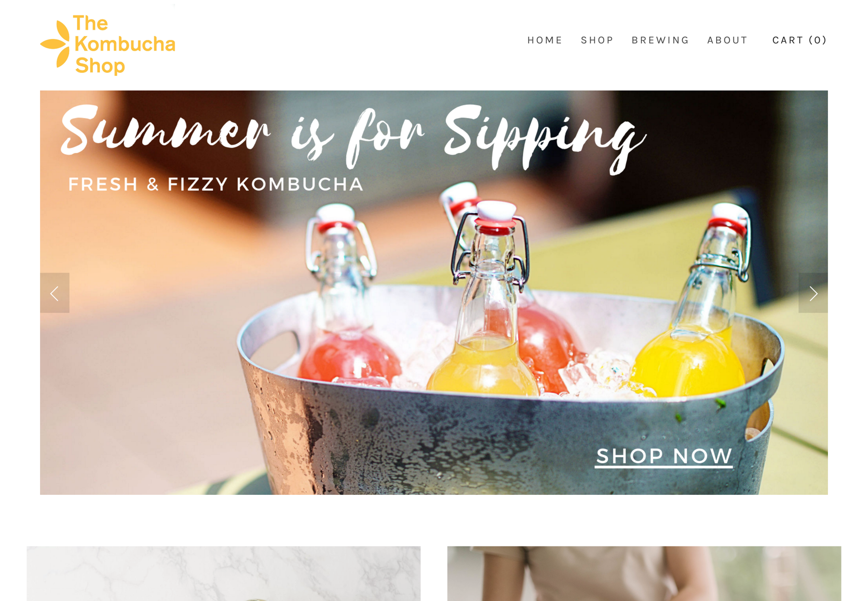Click the word Shop in the logo
The width and height of the screenshot is (868, 601).
[x=100, y=66]
